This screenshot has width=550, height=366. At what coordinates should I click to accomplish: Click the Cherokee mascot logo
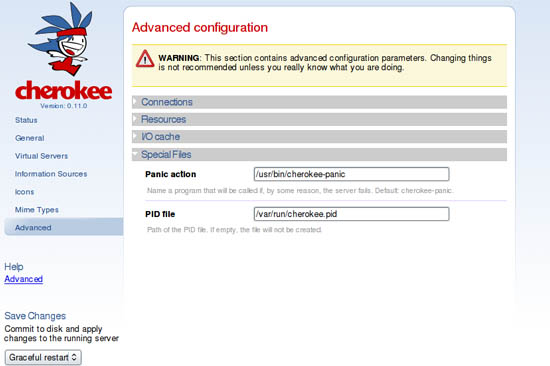coord(61,39)
